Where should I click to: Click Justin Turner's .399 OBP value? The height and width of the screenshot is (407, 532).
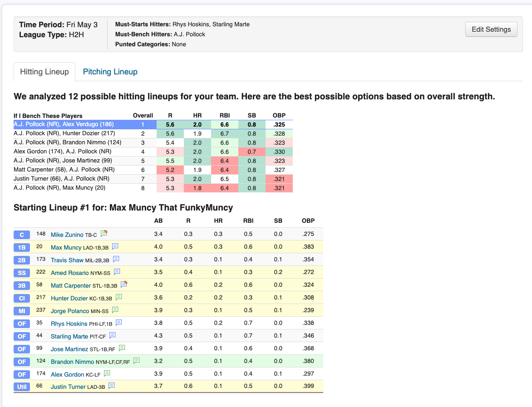tap(308, 386)
